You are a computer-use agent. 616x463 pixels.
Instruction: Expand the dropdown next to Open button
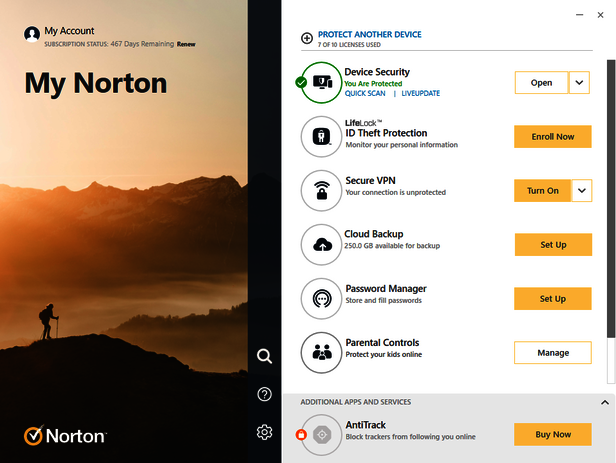coord(579,83)
